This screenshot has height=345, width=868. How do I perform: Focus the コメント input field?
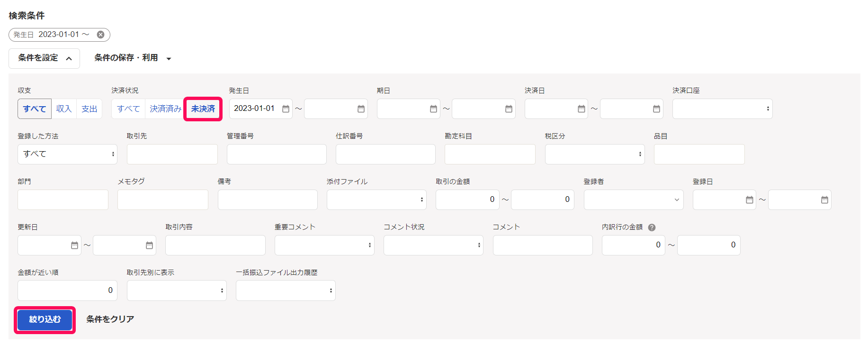(543, 245)
